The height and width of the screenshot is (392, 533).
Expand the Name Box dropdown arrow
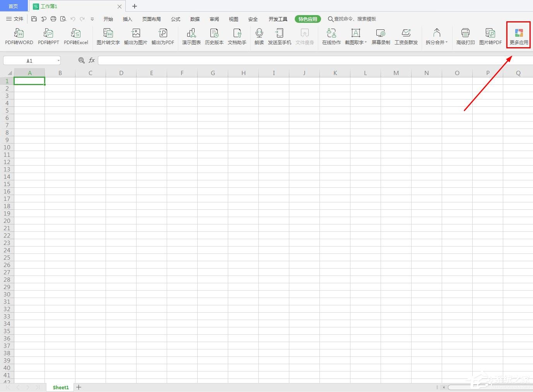coord(58,61)
